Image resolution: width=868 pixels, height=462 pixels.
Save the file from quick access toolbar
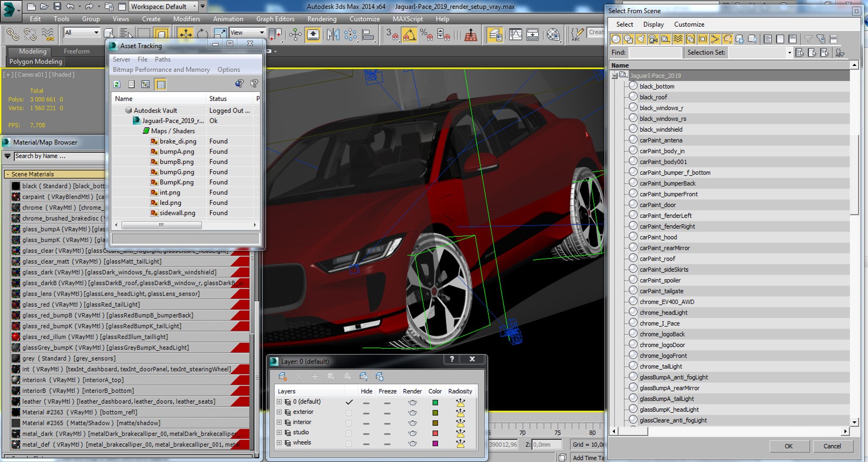(57, 6)
